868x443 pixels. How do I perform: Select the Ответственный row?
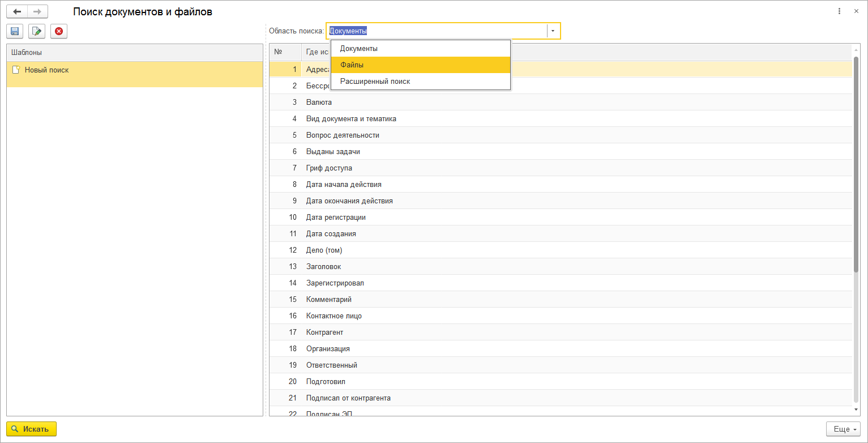561,365
